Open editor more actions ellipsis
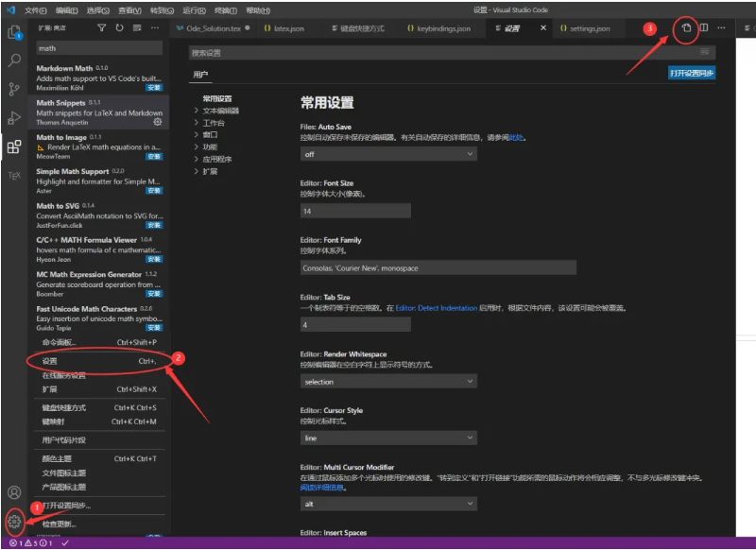Image resolution: width=756 pixels, height=550 pixels. point(721,28)
